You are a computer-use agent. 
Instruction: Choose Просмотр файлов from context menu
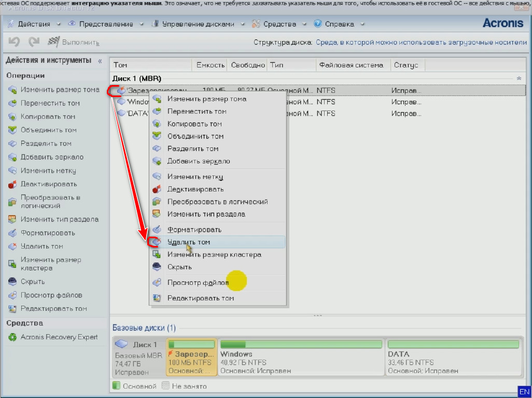198,283
